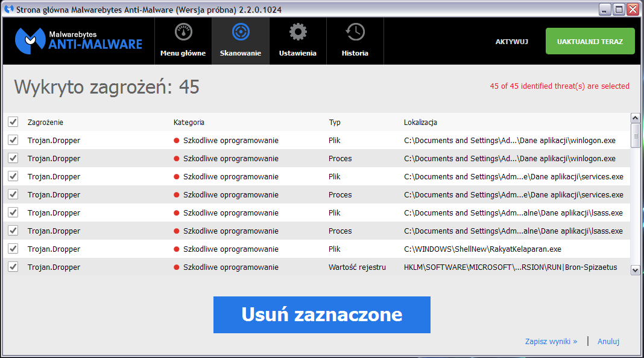
Task: Click the "Wykryto zagrożeń: 45" heading
Action: tap(107, 87)
